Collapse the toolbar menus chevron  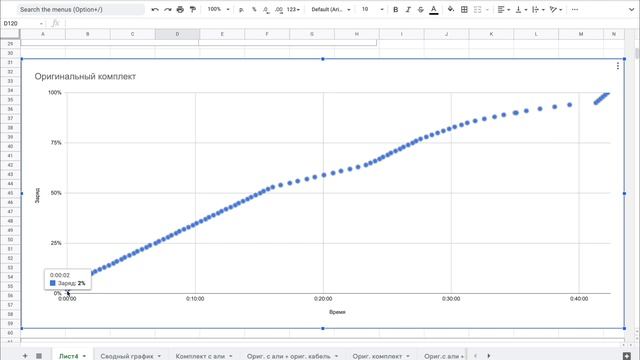click(x=632, y=9)
